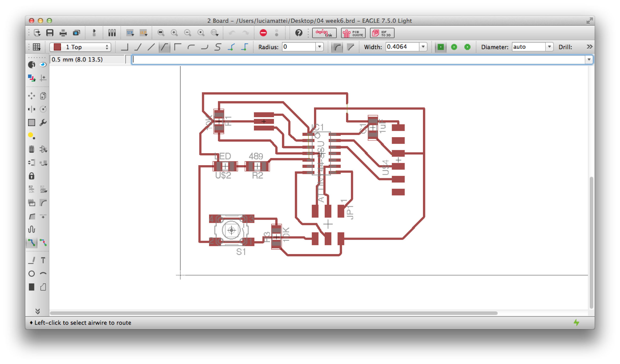Screen dimensions: 620x364
Task: Open the Info tool
Action: pos(32,65)
